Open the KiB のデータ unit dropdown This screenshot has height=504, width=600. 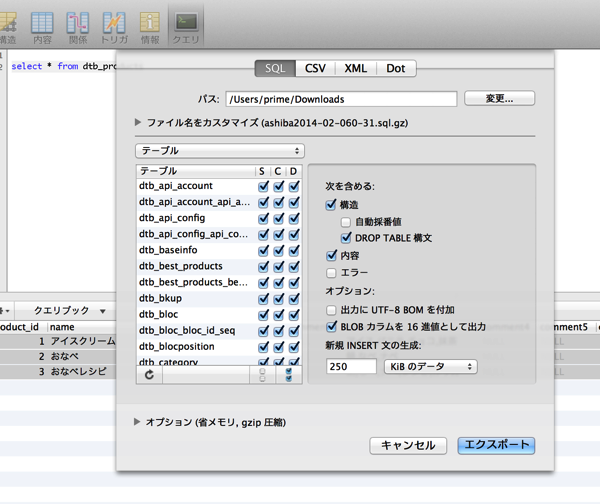(x=430, y=367)
